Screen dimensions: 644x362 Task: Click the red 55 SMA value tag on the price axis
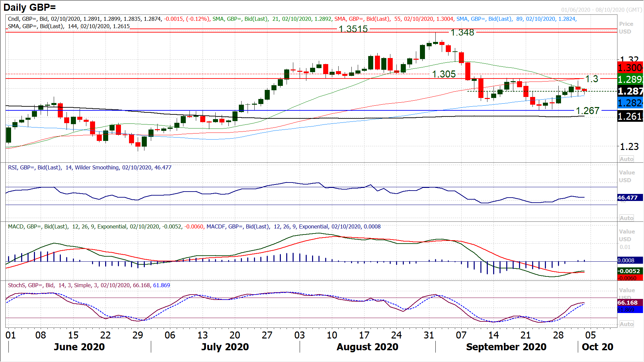point(630,68)
